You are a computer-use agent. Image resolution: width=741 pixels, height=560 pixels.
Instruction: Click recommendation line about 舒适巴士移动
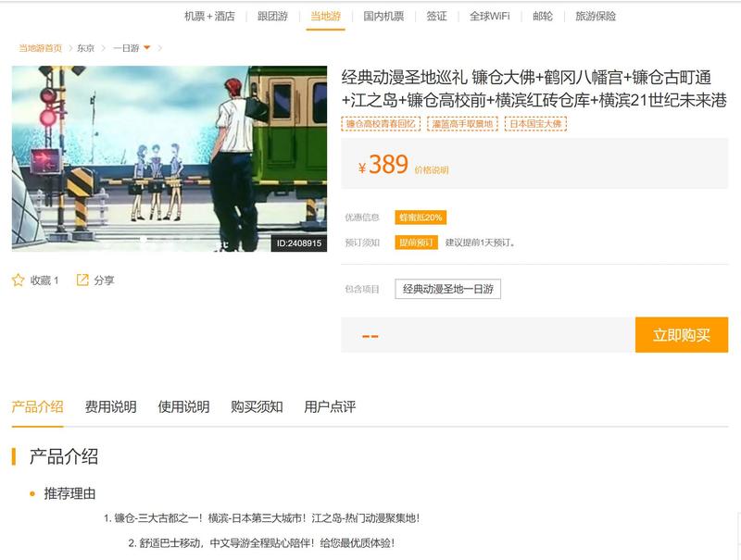261,543
